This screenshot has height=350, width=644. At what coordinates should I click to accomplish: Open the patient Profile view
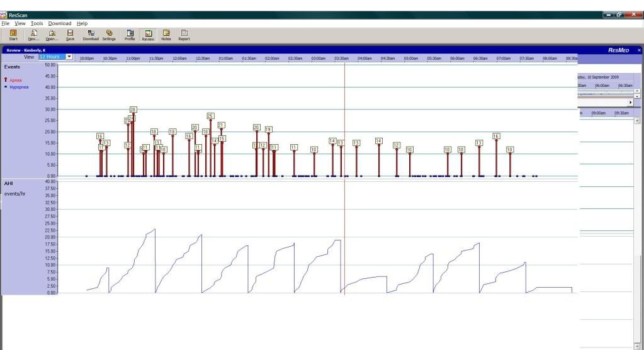coord(130,34)
